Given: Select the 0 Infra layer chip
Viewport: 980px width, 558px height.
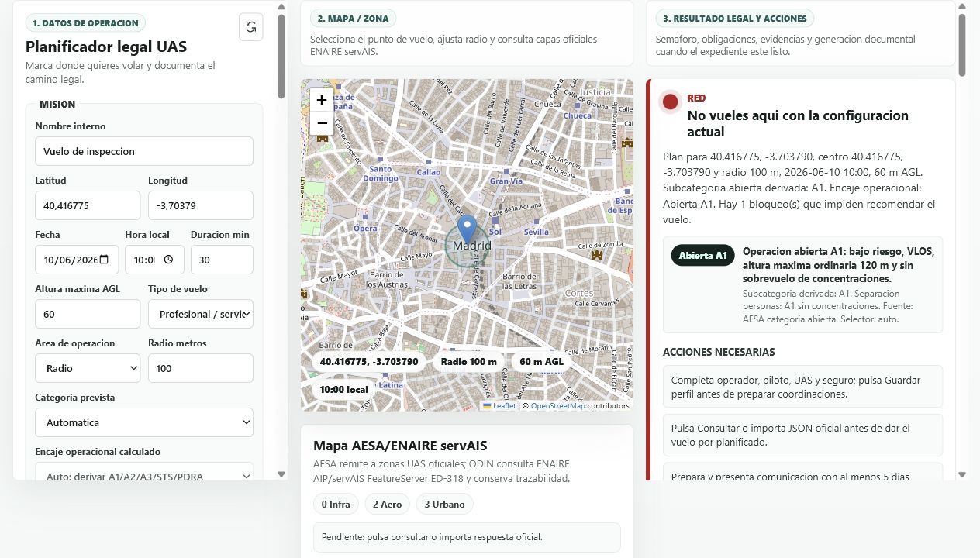Looking at the screenshot, I should point(336,505).
